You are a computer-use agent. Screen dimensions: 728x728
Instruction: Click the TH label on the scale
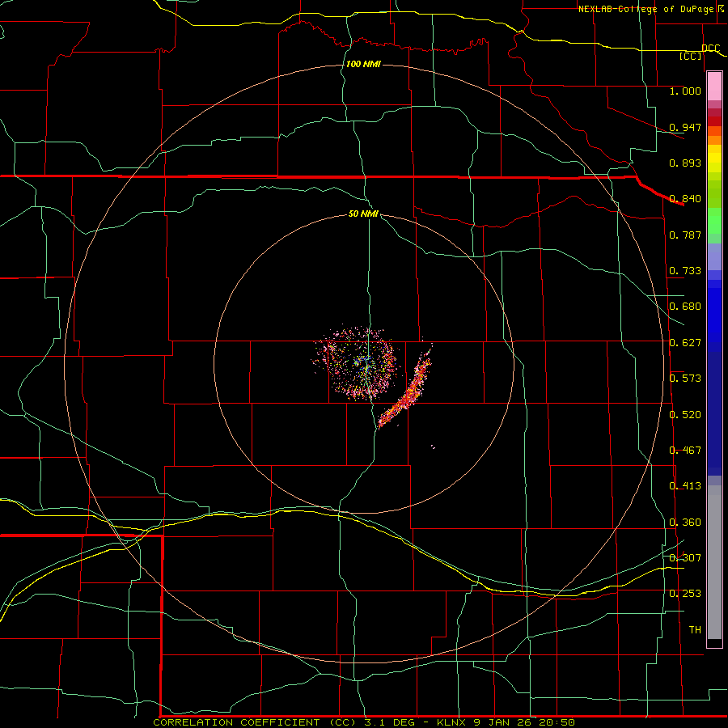point(695,630)
